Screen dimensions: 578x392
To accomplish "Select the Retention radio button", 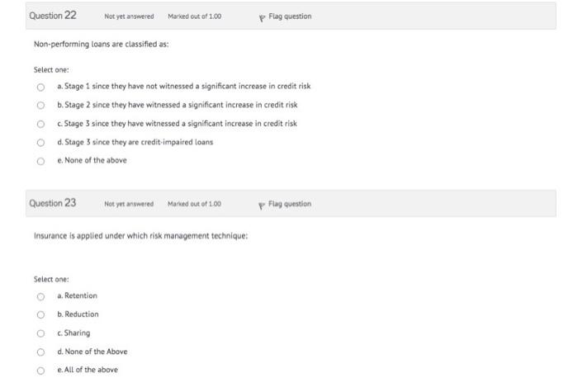I will (39, 296).
